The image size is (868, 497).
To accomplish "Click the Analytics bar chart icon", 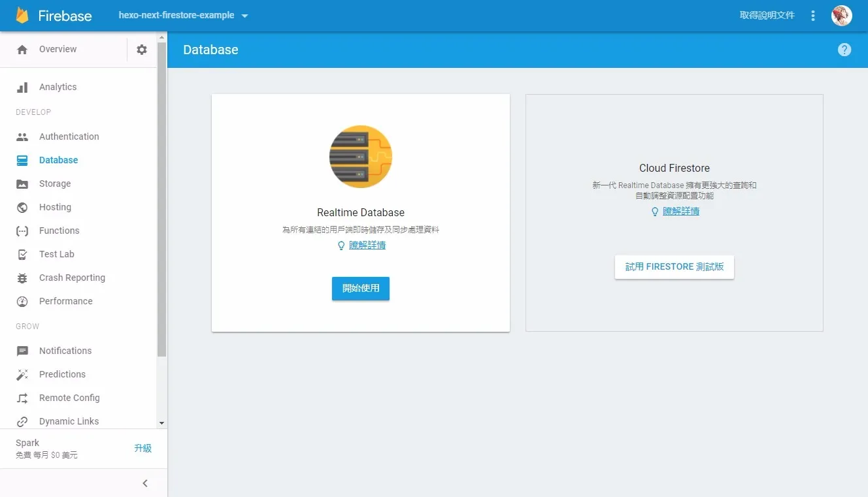I will pos(22,87).
